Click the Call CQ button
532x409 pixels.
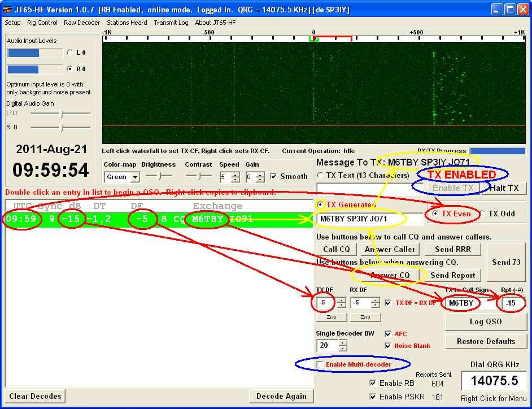(x=336, y=250)
